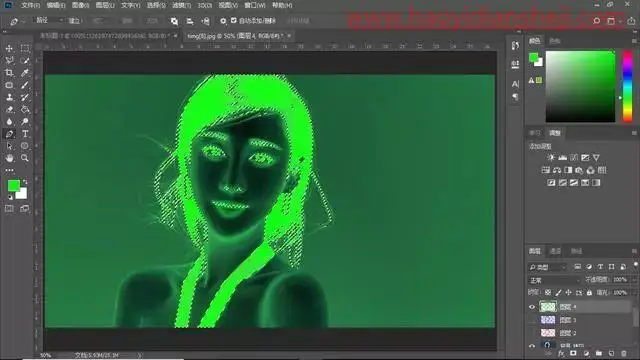Select the Pen tool in toolbox
Image resolution: width=640 pixels, height=360 pixels.
[x=9, y=134]
